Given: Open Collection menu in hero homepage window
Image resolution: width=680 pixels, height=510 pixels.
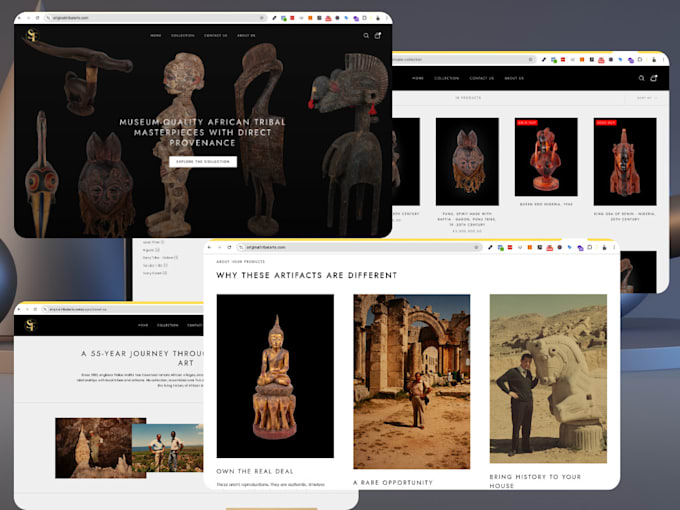Looking at the screenshot, I should click(x=183, y=36).
